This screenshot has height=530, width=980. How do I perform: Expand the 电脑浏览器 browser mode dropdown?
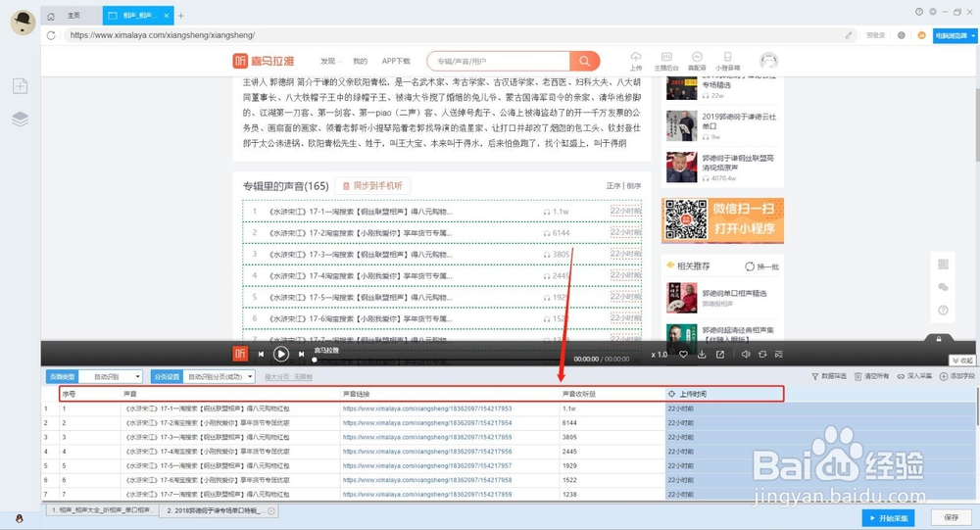[955, 35]
